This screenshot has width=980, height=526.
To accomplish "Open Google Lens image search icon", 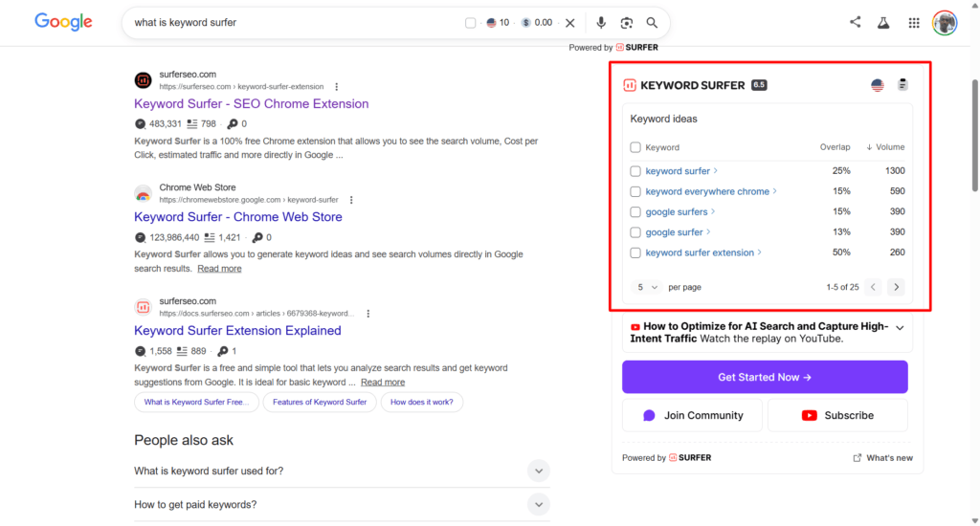I will pos(626,23).
